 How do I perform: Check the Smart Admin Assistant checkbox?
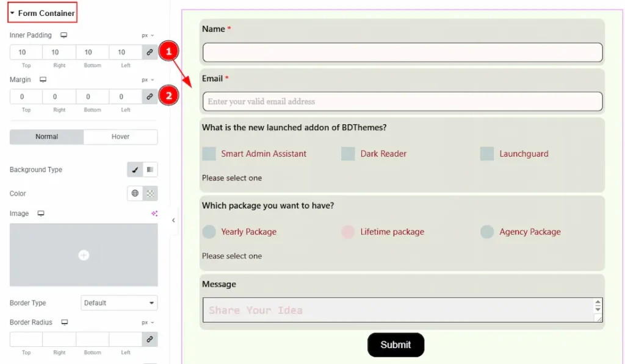pyautogui.click(x=209, y=154)
